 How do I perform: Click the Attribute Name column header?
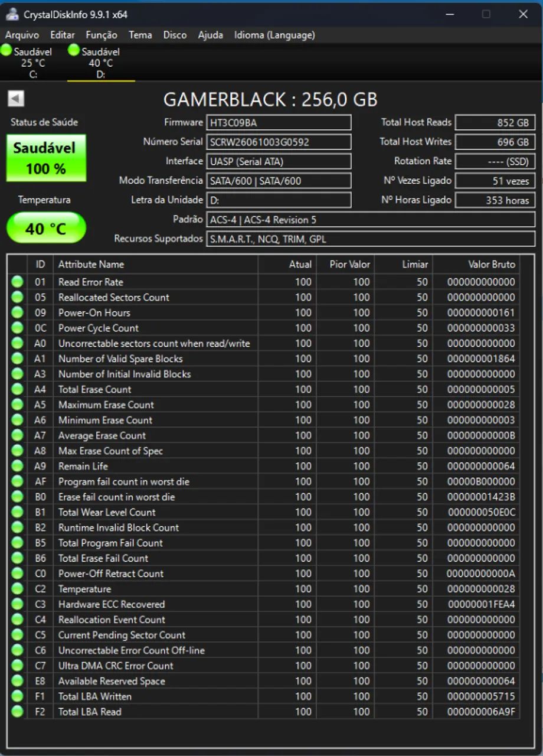tap(156, 264)
